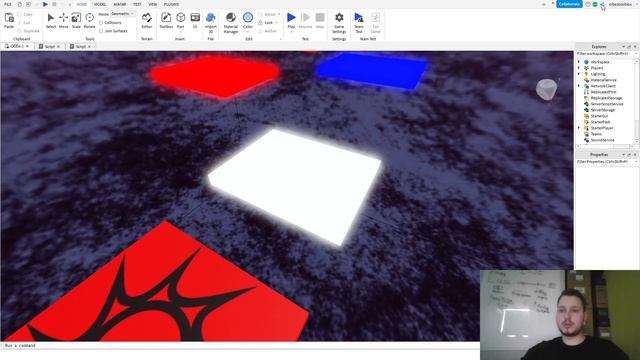
Task: Open the Material Manager
Action: pyautogui.click(x=231, y=18)
